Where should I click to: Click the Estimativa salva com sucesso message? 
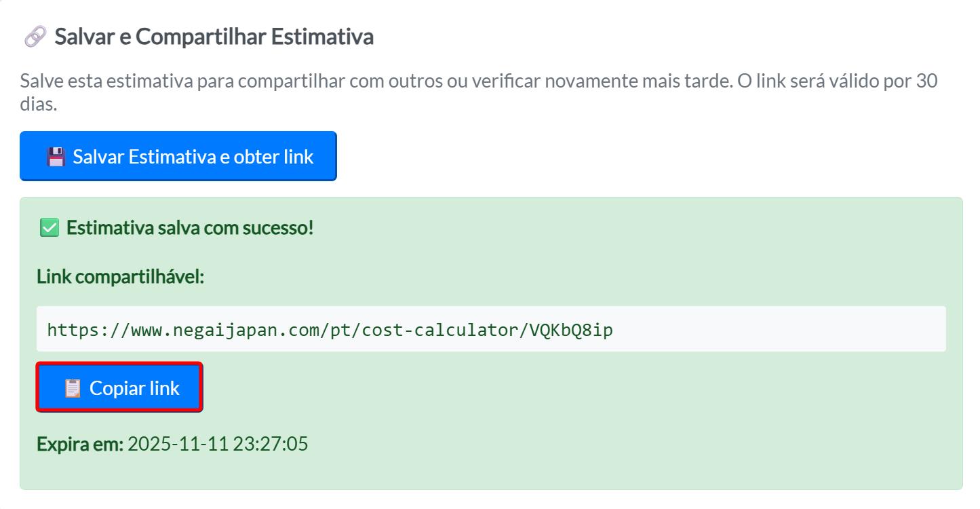(190, 228)
